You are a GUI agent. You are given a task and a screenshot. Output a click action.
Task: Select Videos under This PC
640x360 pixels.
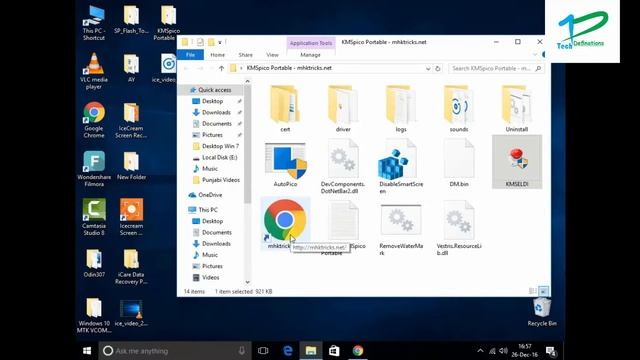(x=210, y=278)
